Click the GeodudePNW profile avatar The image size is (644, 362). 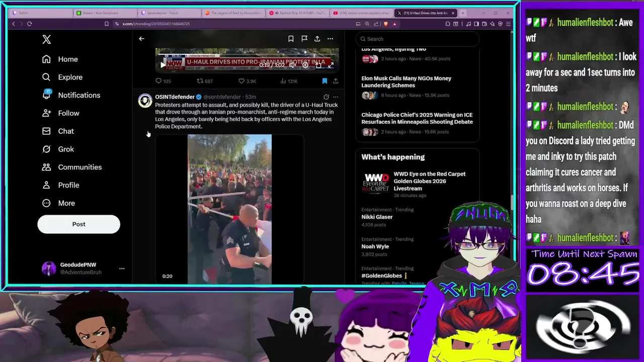point(49,268)
